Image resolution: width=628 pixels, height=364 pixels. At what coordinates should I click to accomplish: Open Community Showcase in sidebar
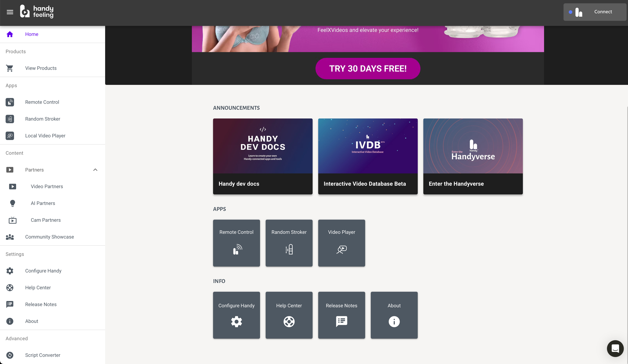coord(53,237)
